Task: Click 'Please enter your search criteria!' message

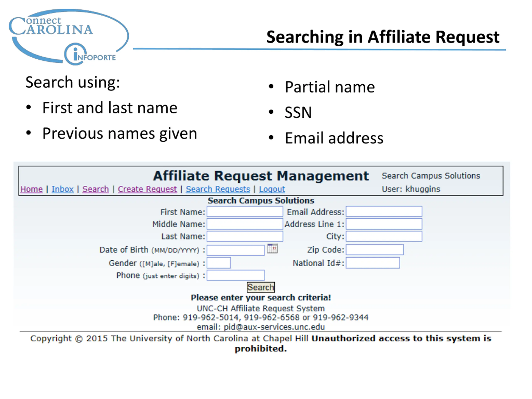Action: tap(261, 298)
